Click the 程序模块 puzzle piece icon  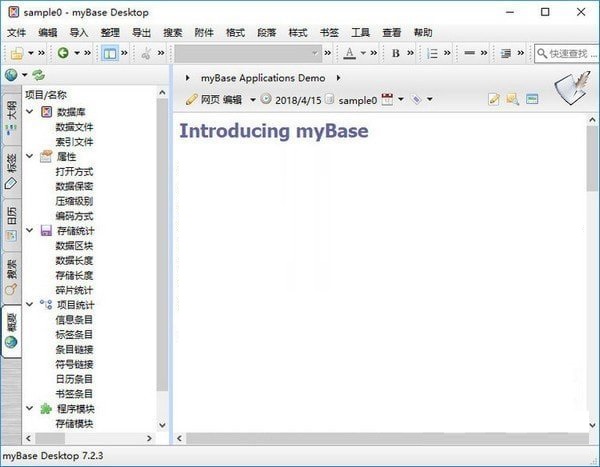[x=46, y=409]
